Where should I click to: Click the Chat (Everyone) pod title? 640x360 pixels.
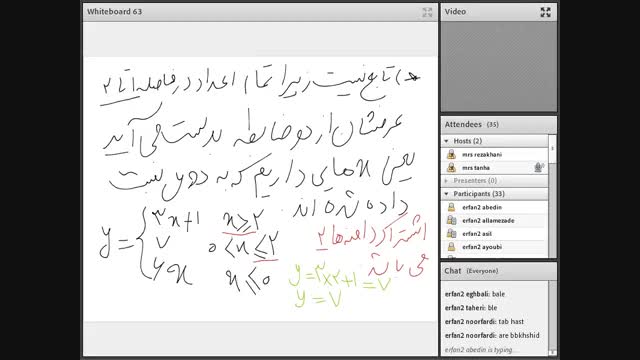471,271
